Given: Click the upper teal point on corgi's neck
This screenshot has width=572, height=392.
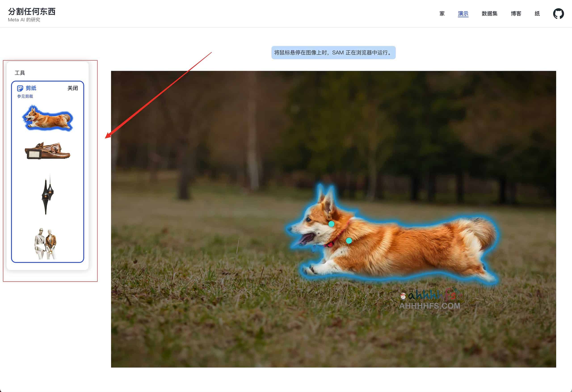Looking at the screenshot, I should pyautogui.click(x=331, y=224).
